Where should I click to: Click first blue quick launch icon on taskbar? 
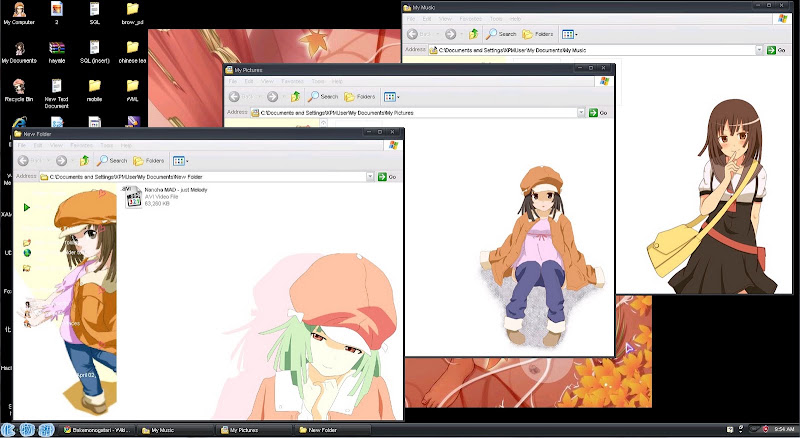[x=10, y=430]
